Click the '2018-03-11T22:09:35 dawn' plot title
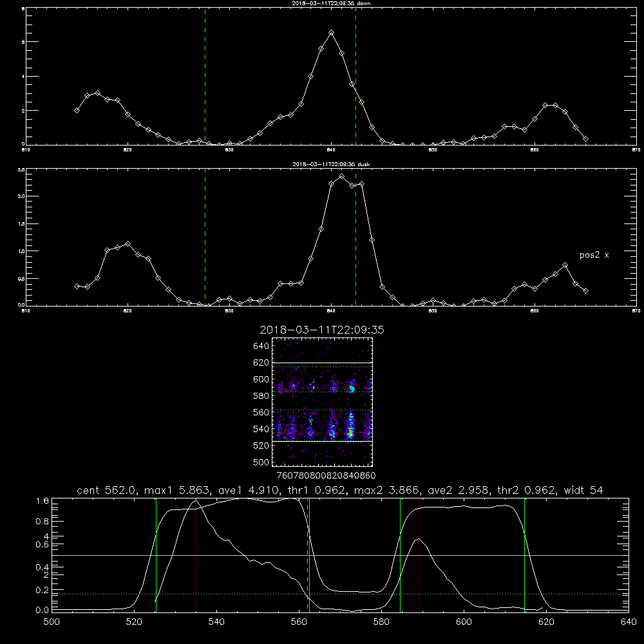644x644 pixels. (x=331, y=3)
